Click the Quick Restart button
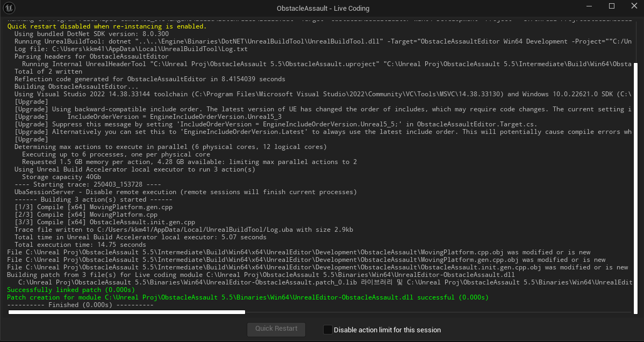 tap(276, 329)
